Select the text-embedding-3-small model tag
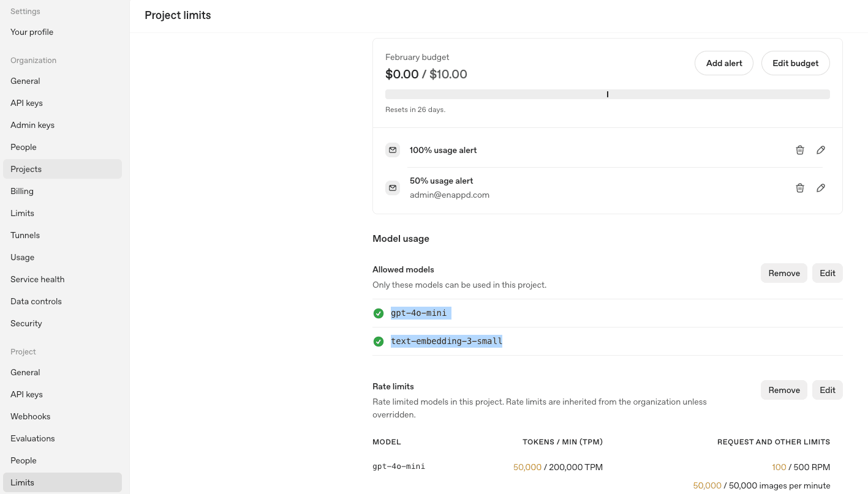The width and height of the screenshot is (868, 494). (446, 341)
